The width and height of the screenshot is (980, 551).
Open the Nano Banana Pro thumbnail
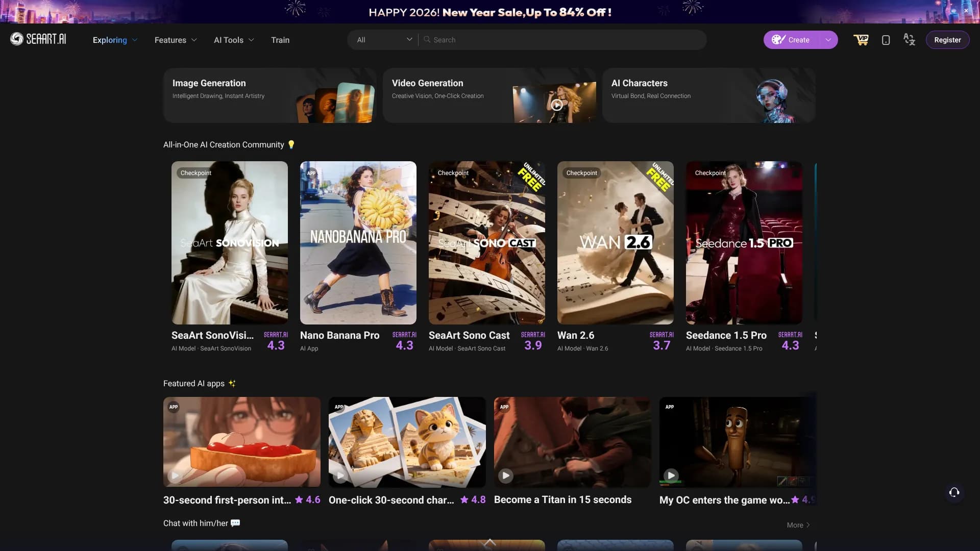pos(358,243)
